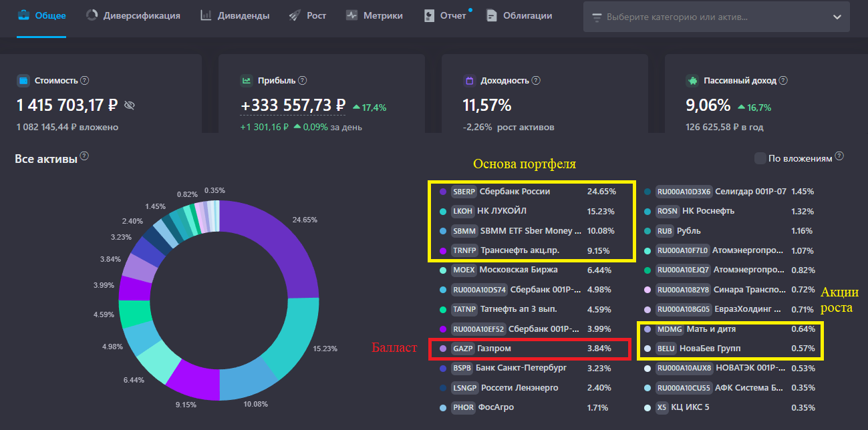Enable the По вложениям checkbox
This screenshot has width=868, height=430.
(x=760, y=158)
